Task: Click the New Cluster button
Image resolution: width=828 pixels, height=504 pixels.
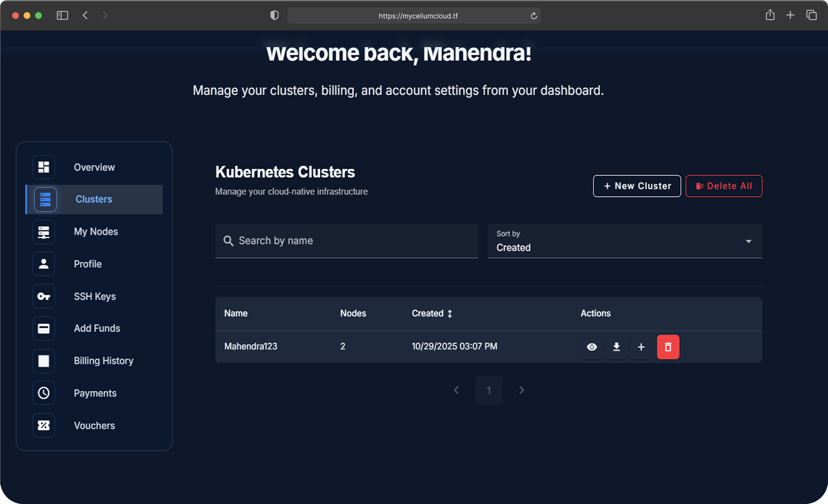Action: click(x=637, y=186)
